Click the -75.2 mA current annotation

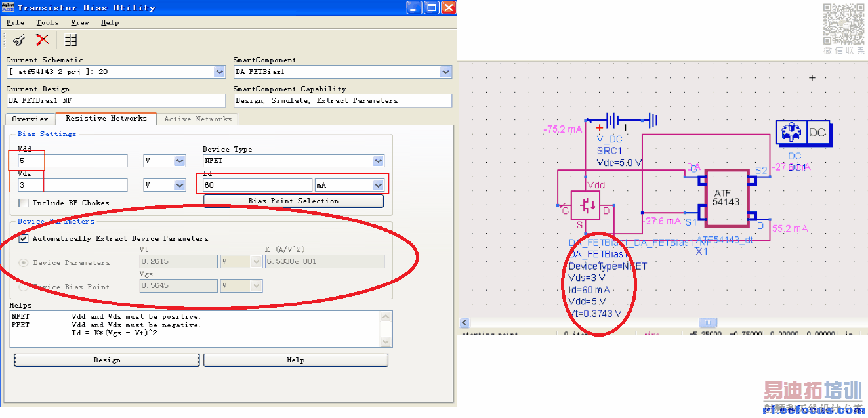click(x=562, y=130)
